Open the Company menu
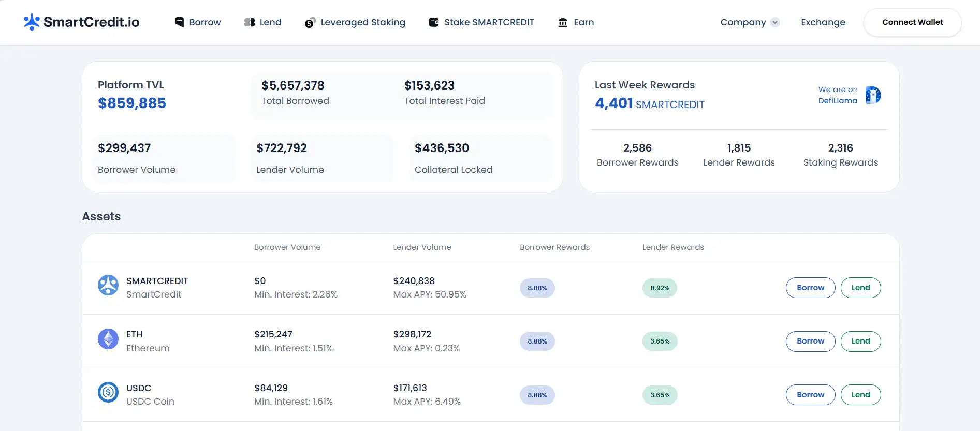 (x=743, y=22)
